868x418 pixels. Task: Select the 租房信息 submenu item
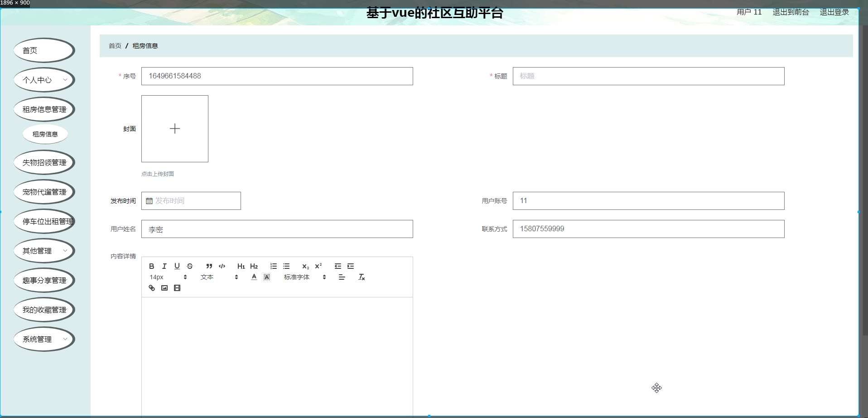(45, 134)
